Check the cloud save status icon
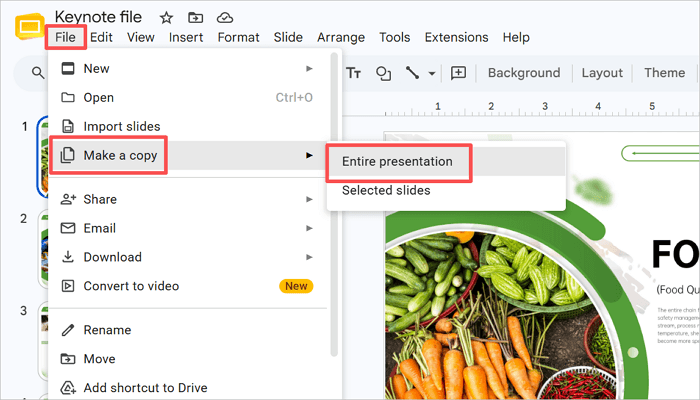 pyautogui.click(x=225, y=18)
